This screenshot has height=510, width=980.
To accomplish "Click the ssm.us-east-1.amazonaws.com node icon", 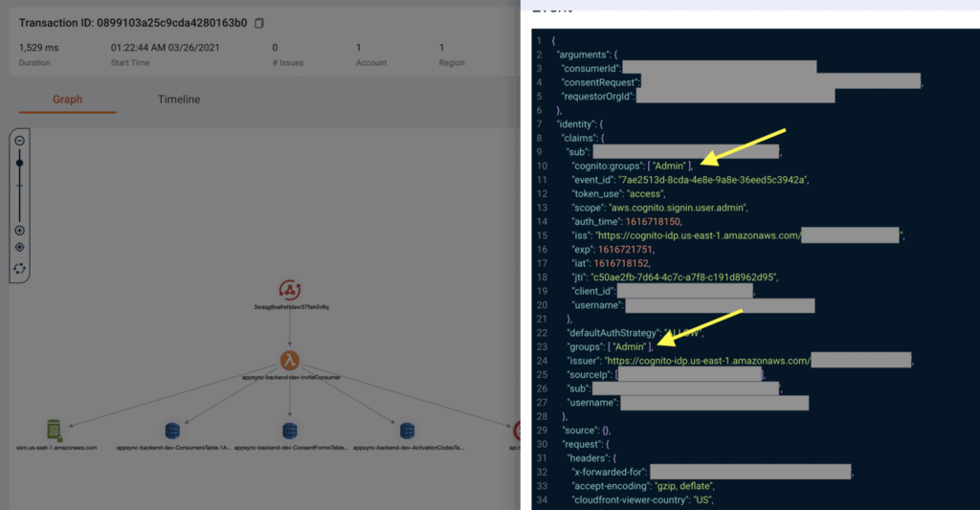I will [55, 431].
